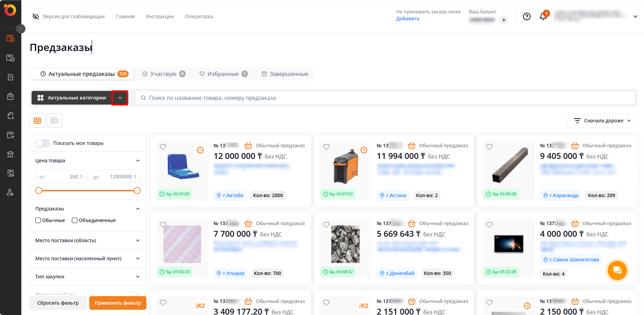This screenshot has height=315, width=644.
Task: Click the price 'от' minimum input
Action: coord(61,177)
